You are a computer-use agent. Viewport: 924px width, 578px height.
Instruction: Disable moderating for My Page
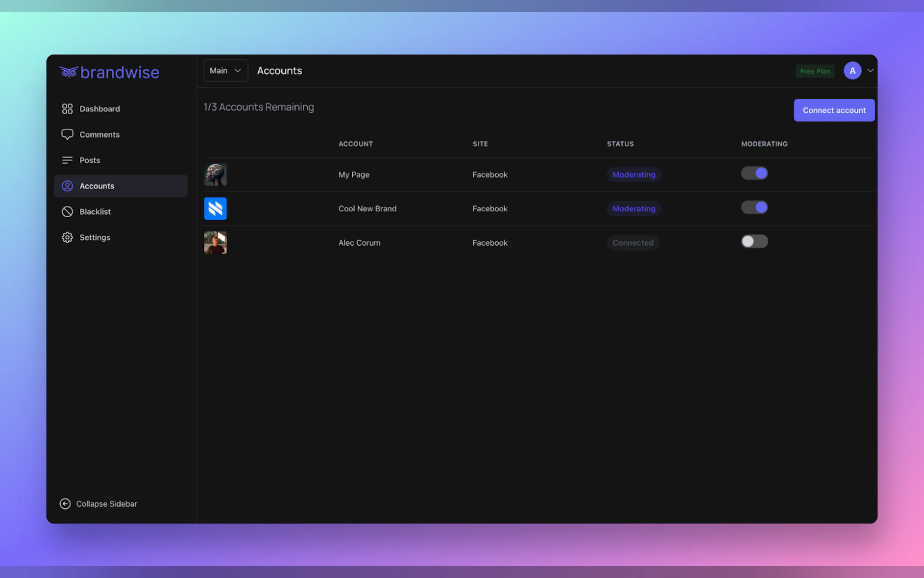pyautogui.click(x=754, y=173)
